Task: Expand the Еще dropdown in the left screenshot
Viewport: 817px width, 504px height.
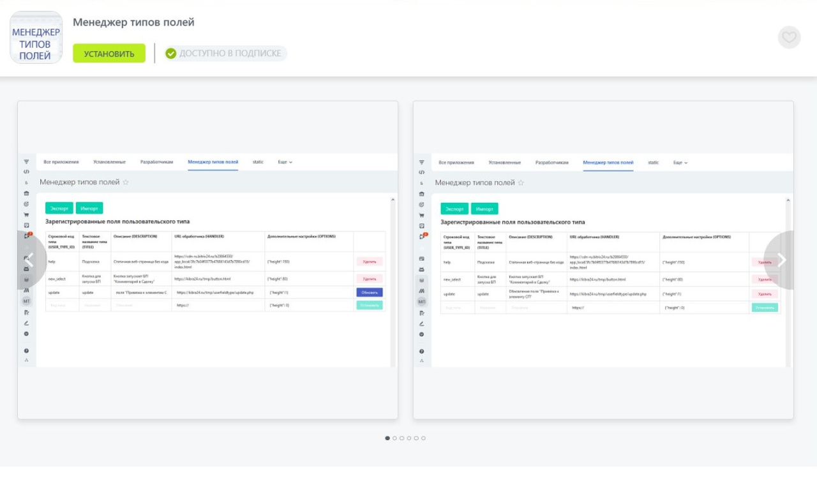Action: point(285,162)
